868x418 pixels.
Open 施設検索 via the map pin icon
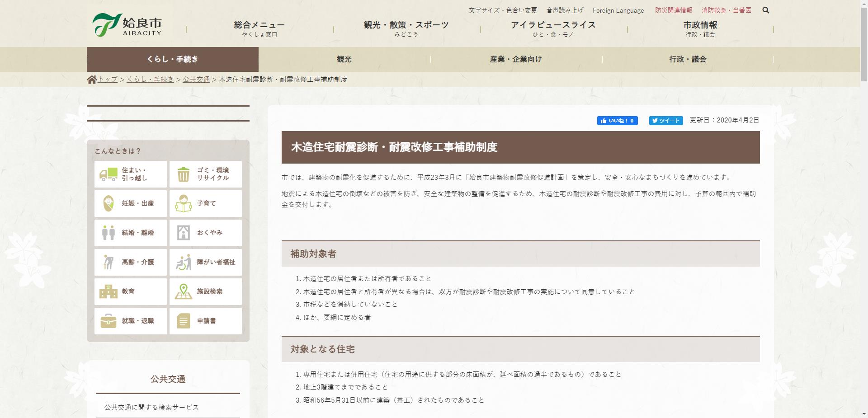(x=183, y=291)
